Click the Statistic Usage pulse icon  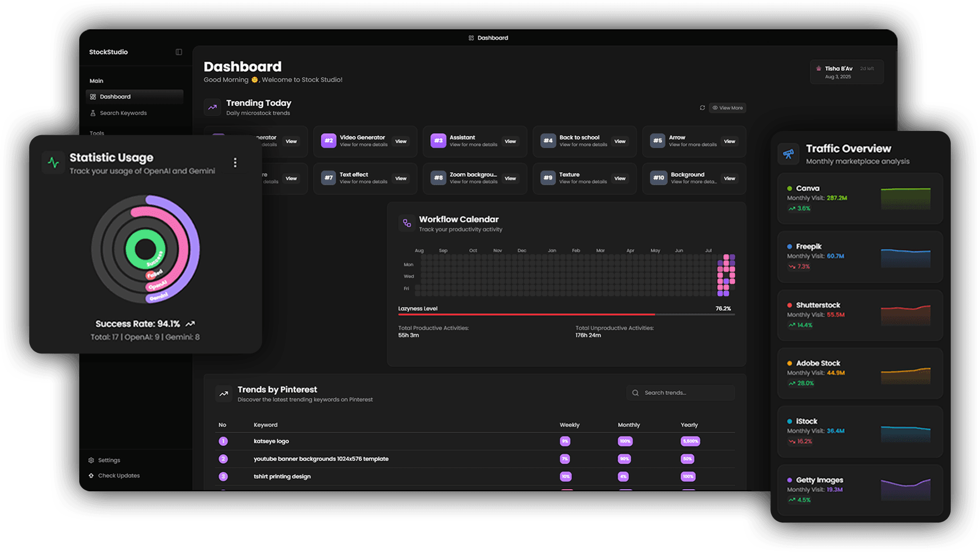[x=53, y=163]
